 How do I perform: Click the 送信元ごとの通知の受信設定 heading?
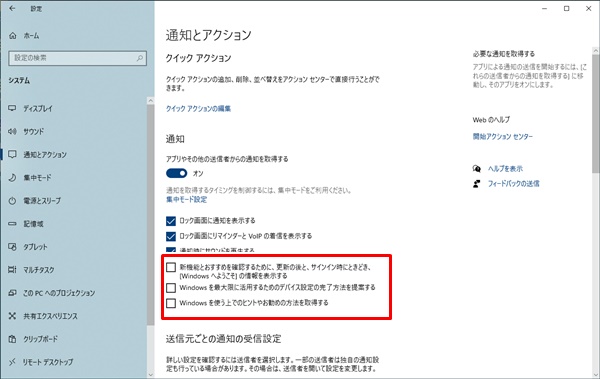pos(223,339)
